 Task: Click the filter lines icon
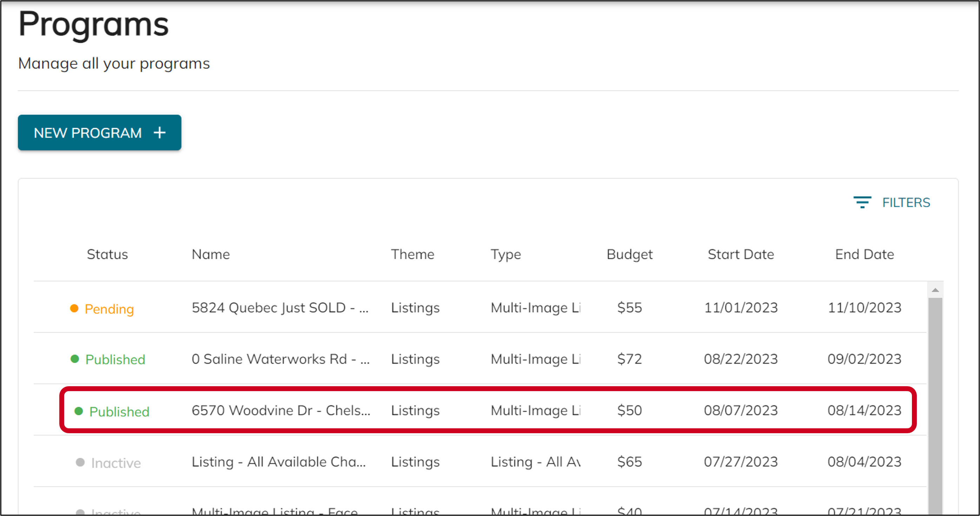[x=862, y=202]
